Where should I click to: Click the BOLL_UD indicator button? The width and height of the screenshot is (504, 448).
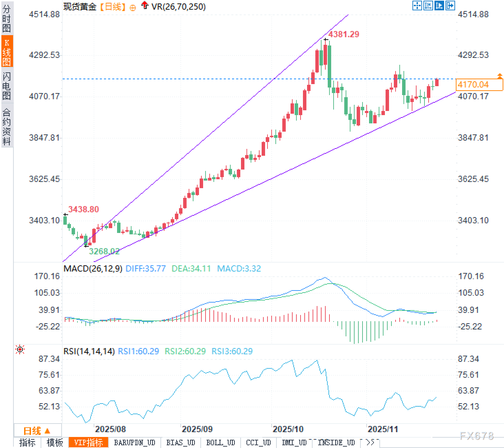click(220, 442)
